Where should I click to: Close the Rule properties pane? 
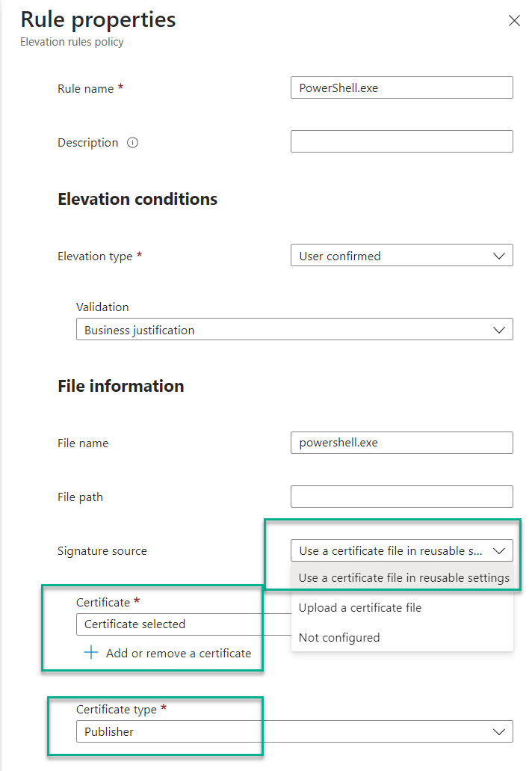pyautogui.click(x=514, y=20)
